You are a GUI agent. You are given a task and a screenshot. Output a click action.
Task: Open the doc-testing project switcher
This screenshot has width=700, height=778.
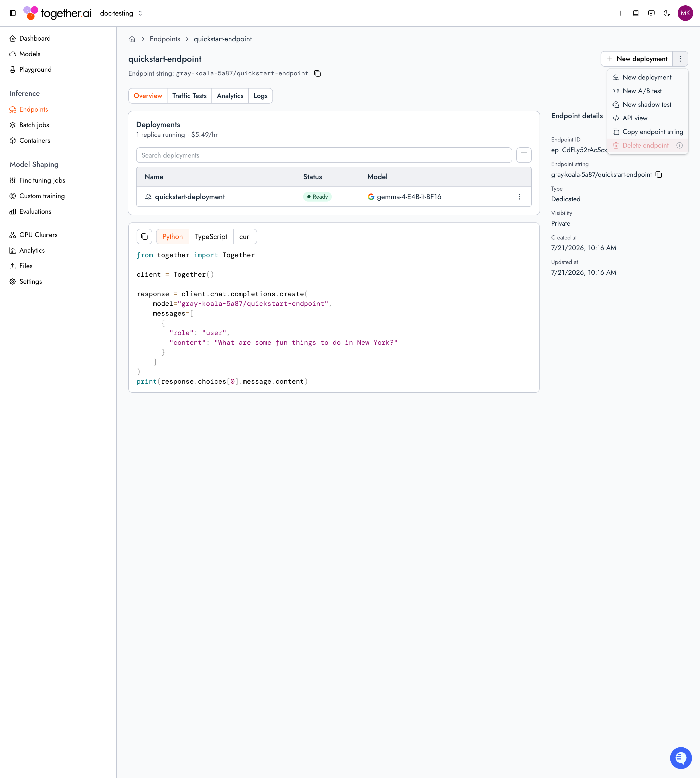coord(121,13)
